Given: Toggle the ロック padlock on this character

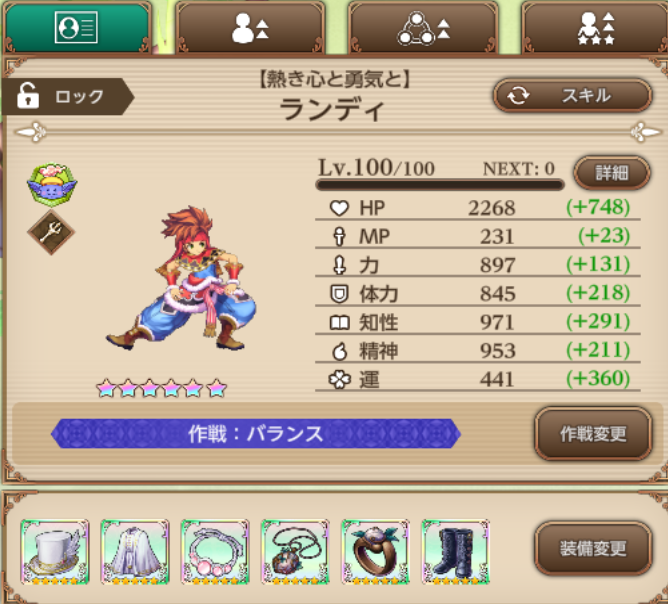Looking at the screenshot, I should [x=66, y=96].
